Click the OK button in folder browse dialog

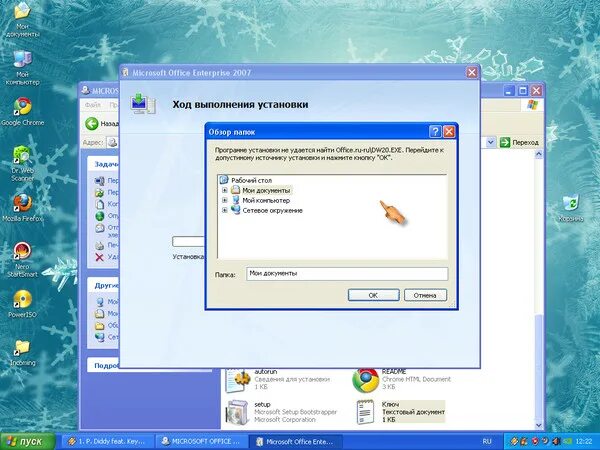click(x=373, y=295)
